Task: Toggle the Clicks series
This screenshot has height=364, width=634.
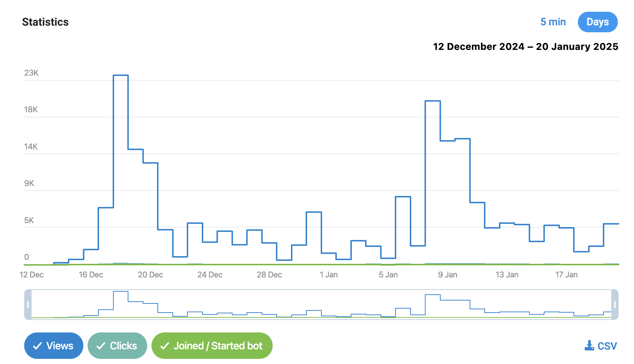Action: 117,346
